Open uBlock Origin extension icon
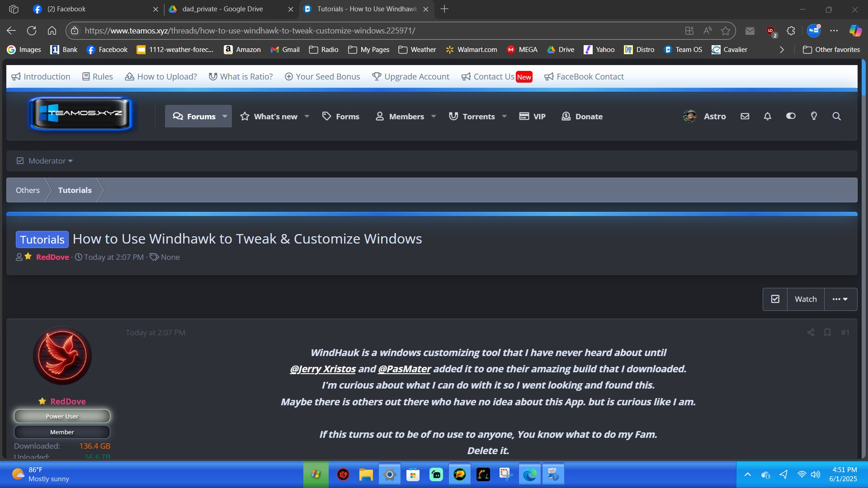This screenshot has height=488, width=868. 771,31
